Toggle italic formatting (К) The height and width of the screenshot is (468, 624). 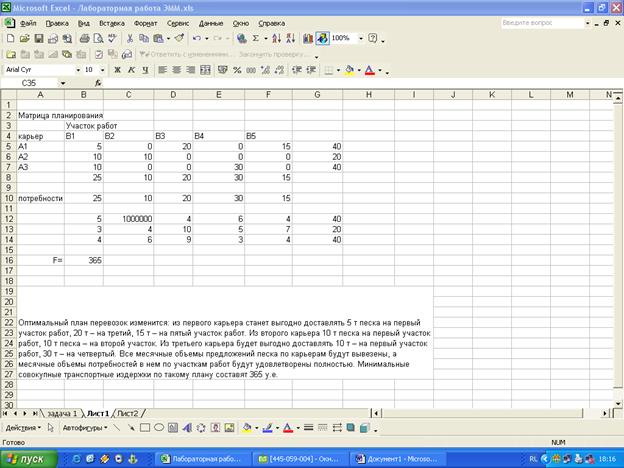pos(131,70)
